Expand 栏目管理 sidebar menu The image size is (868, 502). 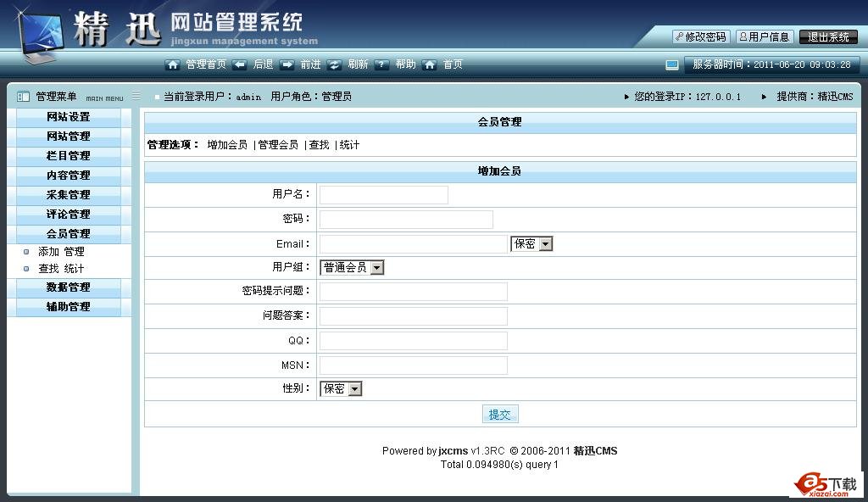click(69, 156)
